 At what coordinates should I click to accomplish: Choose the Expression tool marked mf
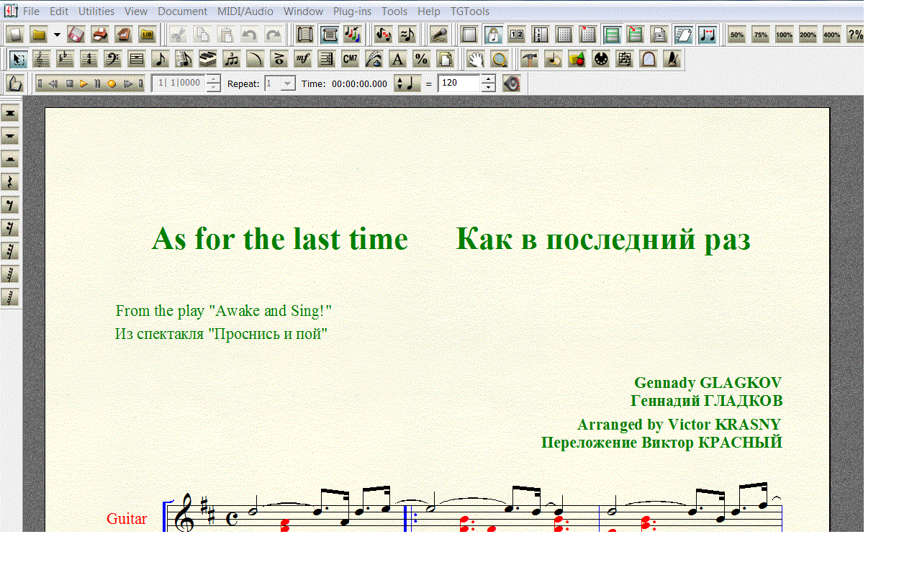pyautogui.click(x=303, y=59)
